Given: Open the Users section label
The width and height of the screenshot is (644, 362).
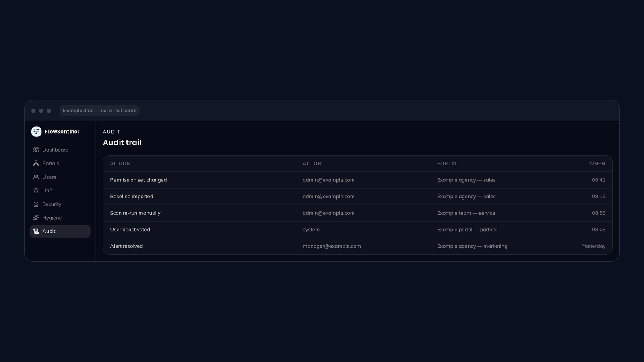Looking at the screenshot, I should click(49, 177).
